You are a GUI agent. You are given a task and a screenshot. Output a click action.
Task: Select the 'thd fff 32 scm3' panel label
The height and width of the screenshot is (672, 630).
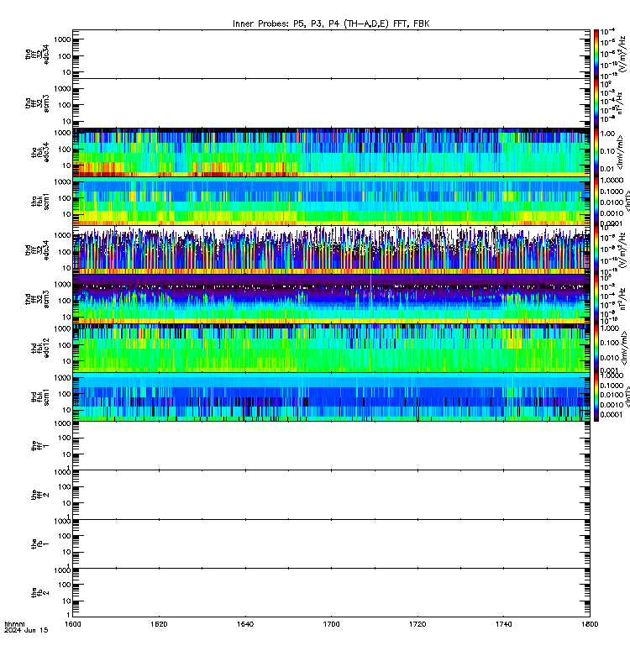pos(37,299)
